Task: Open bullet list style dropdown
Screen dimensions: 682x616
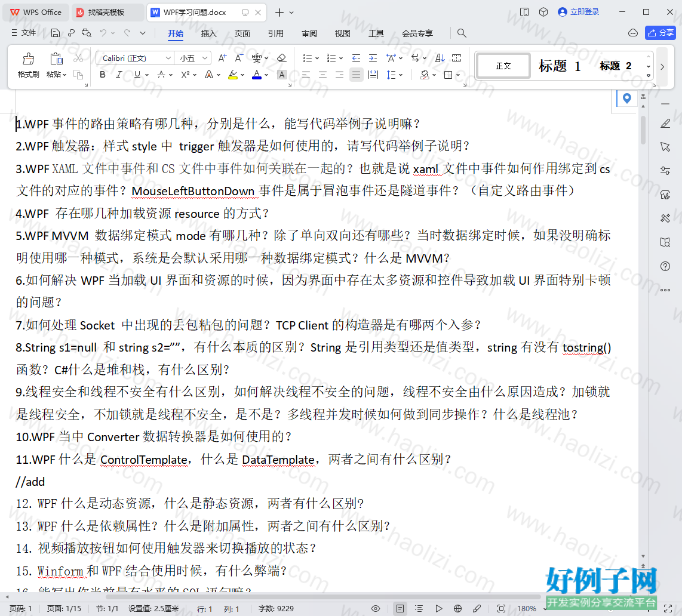Action: point(317,58)
